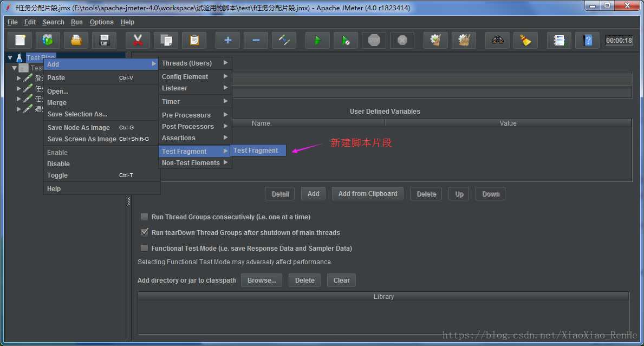644x346 pixels.
Task: Click the Test Plan flask icon
Action: coord(19,58)
